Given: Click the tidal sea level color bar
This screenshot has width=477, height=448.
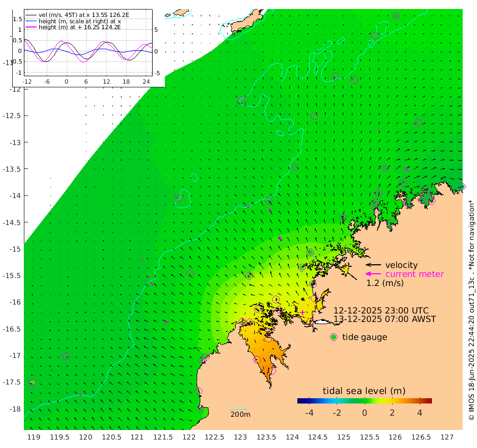Looking at the screenshot, I should [x=365, y=401].
